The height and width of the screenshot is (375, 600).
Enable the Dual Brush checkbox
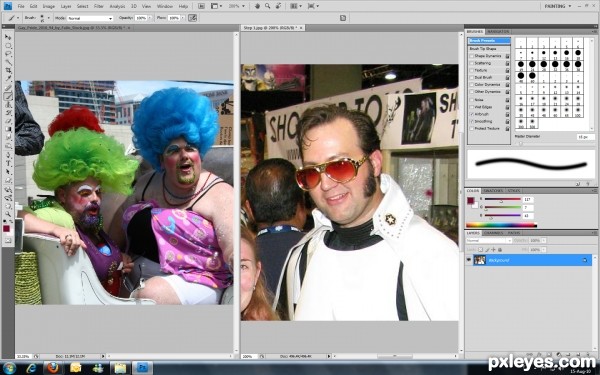(472, 78)
